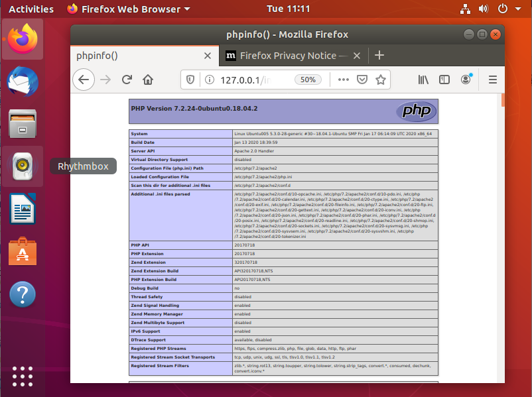Close the Firefox Privacy Notice tab
The image size is (532, 397).
tap(357, 56)
